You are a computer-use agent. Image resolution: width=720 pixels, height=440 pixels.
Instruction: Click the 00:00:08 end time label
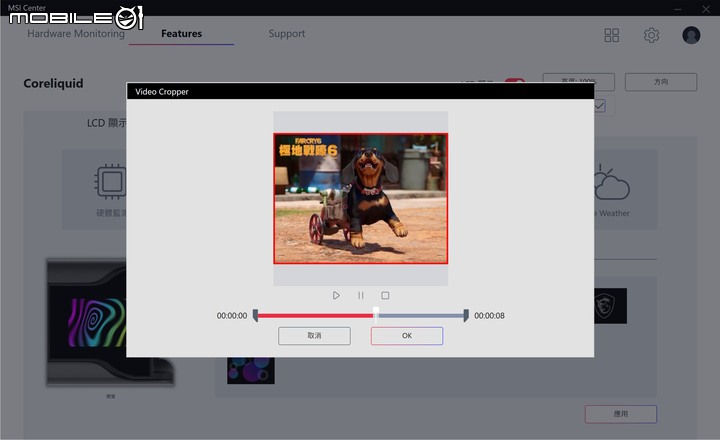[489, 316]
